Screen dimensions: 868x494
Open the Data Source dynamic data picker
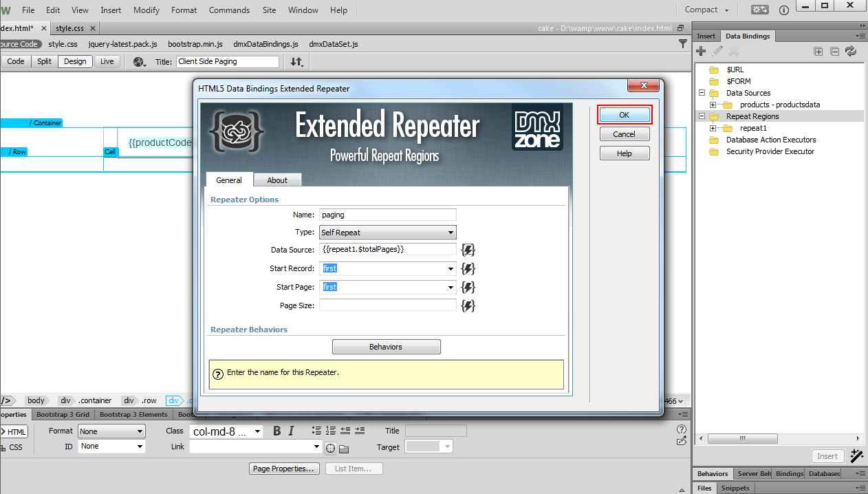pos(468,250)
